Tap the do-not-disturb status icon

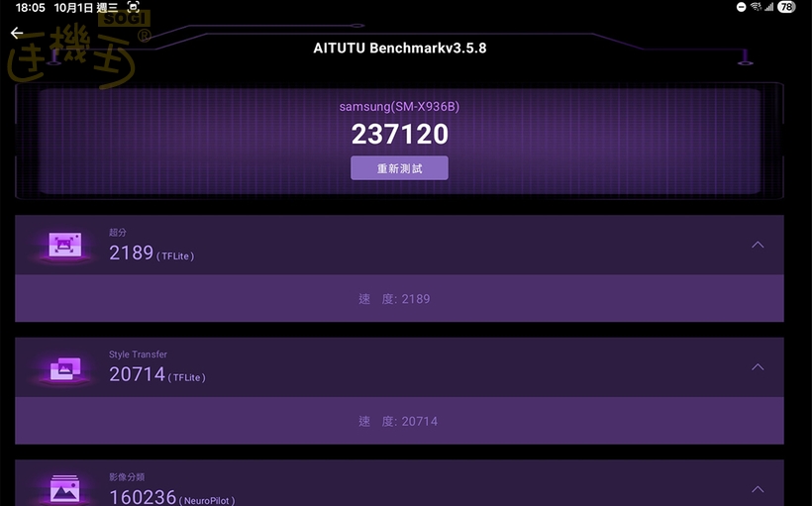coord(741,7)
